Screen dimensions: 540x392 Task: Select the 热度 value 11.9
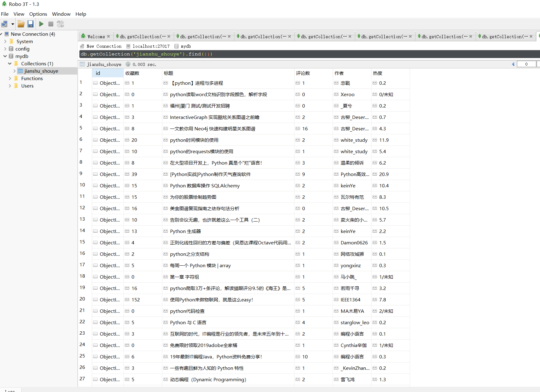click(x=390, y=140)
